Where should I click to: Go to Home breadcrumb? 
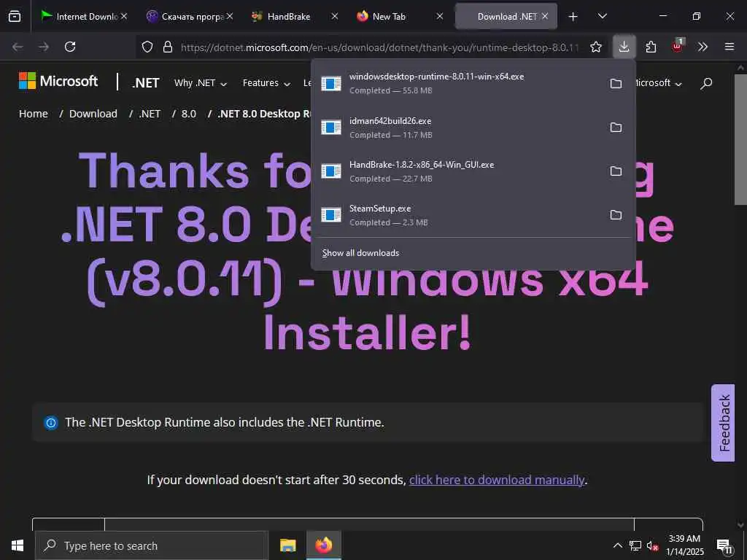(34, 114)
